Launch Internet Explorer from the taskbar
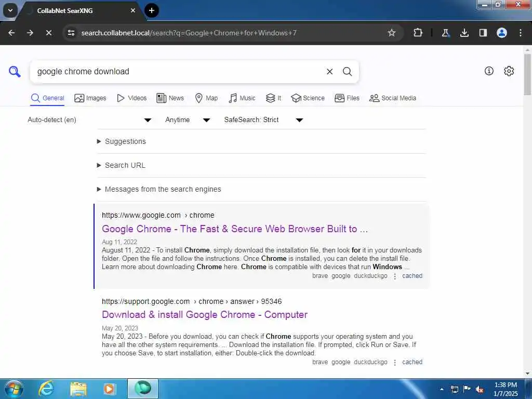 [x=46, y=389]
